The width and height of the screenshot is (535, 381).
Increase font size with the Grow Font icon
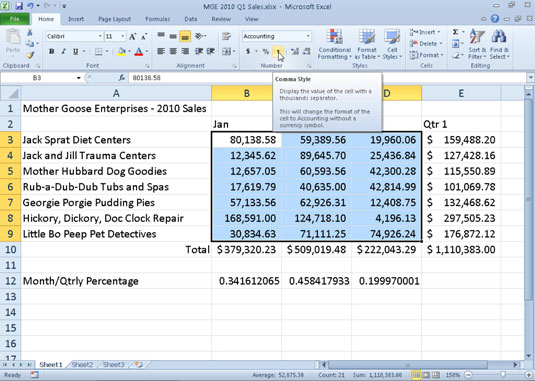[132, 36]
